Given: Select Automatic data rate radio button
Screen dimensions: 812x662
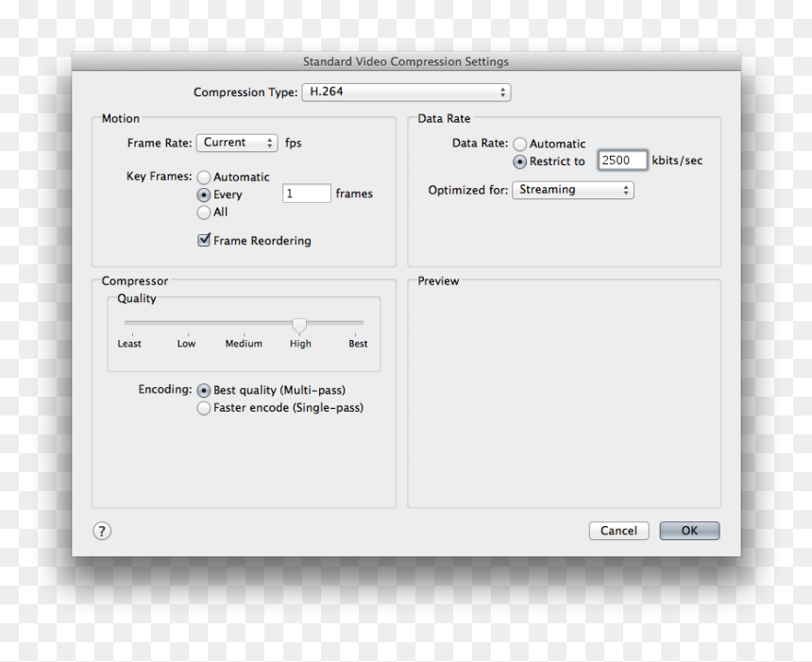Looking at the screenshot, I should [x=519, y=144].
